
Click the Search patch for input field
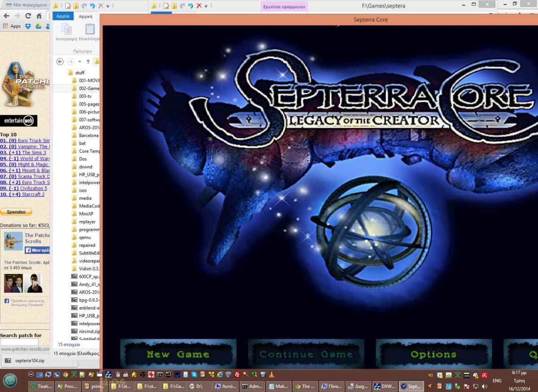19,342
